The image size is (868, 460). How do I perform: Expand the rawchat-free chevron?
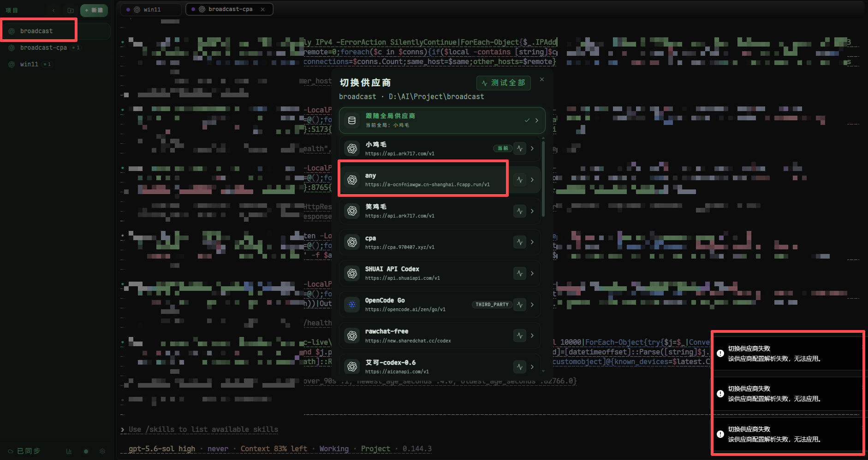(x=532, y=336)
